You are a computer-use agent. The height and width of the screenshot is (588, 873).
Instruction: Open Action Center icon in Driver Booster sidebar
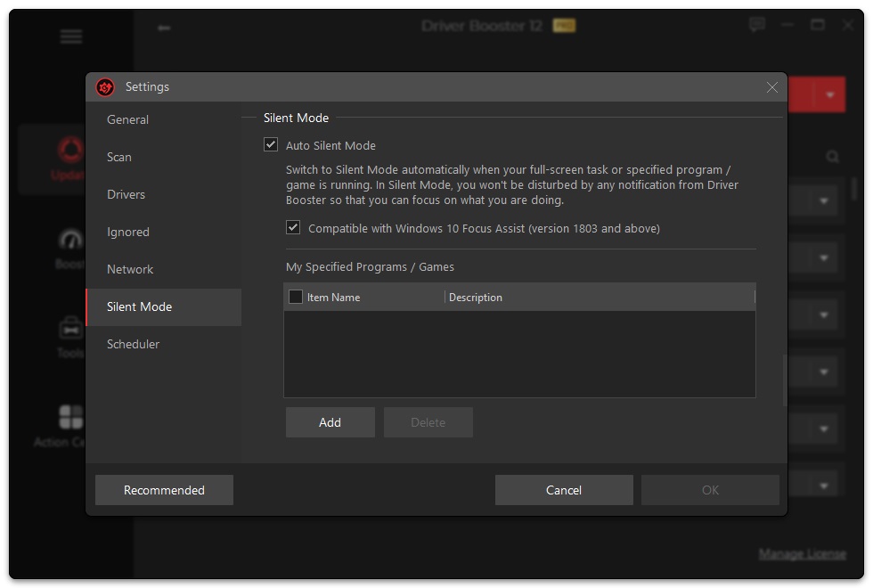click(71, 417)
